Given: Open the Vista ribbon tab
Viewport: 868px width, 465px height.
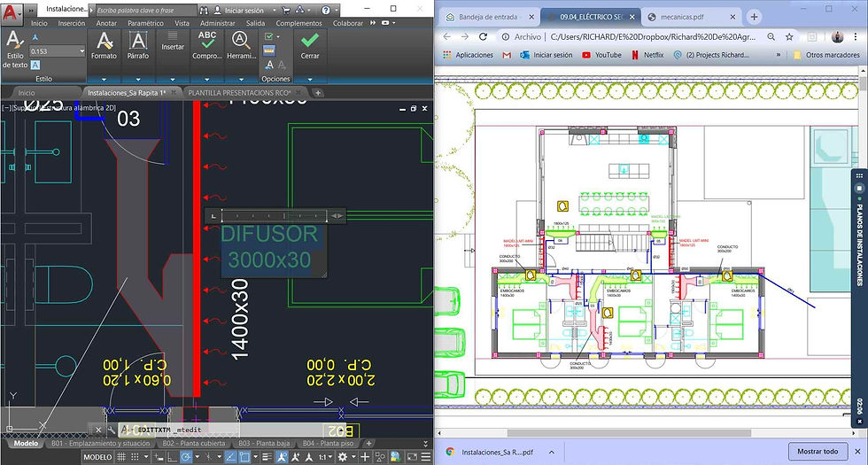Looking at the screenshot, I should pos(182,23).
